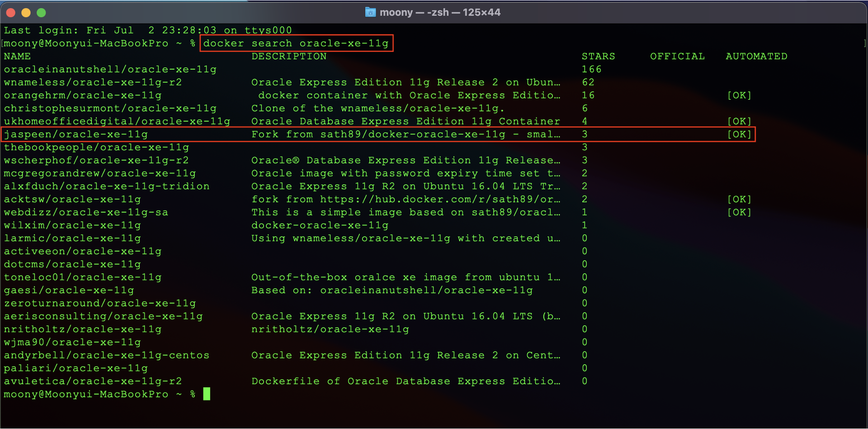The image size is (868, 429).
Task: Click description 'Clone of the wnameless/oracle-xe-11g.'
Action: (378, 109)
